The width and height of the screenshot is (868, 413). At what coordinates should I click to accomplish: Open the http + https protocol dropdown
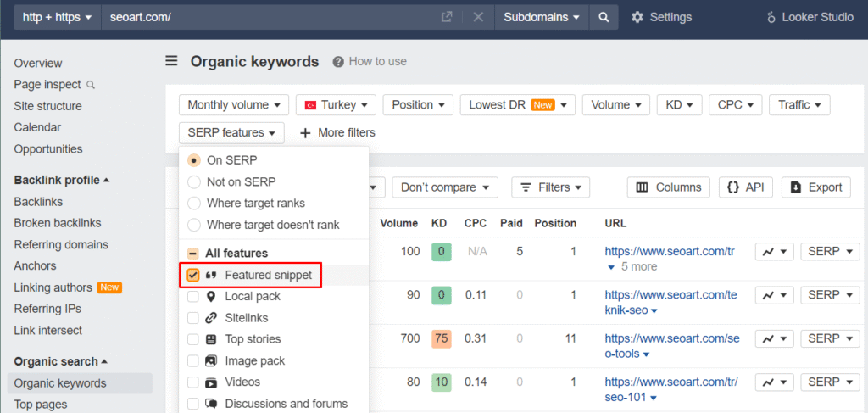coord(58,17)
